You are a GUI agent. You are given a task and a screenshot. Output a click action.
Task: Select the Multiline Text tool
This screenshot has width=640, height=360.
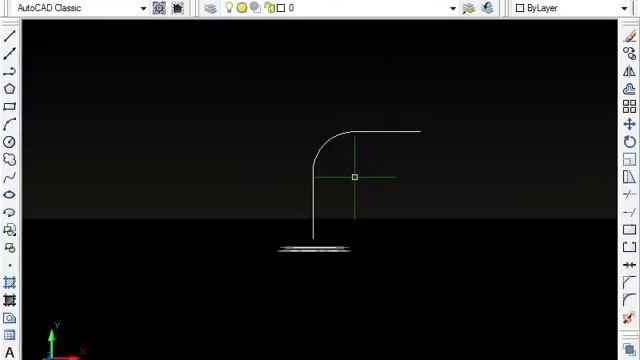point(9,353)
